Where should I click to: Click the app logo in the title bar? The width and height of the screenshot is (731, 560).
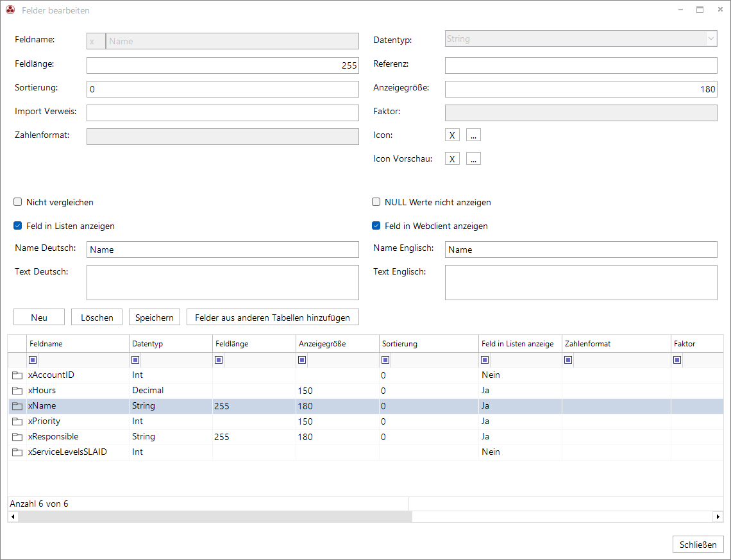click(x=10, y=10)
